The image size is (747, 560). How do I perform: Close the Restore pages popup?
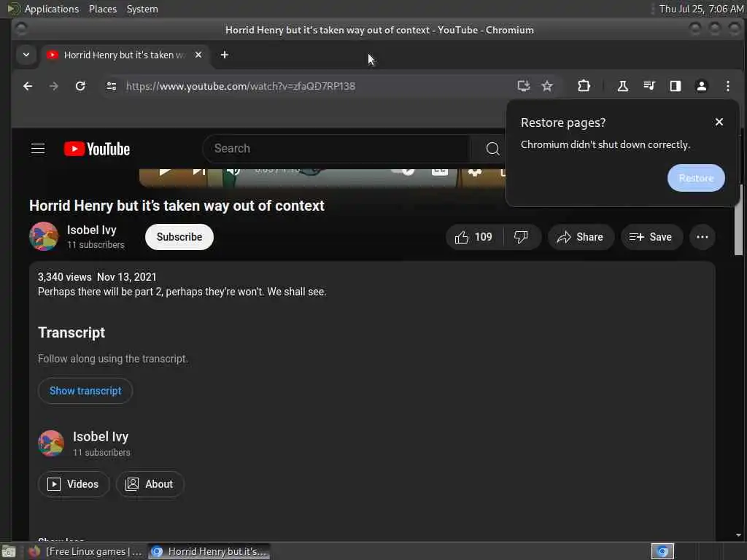point(719,122)
